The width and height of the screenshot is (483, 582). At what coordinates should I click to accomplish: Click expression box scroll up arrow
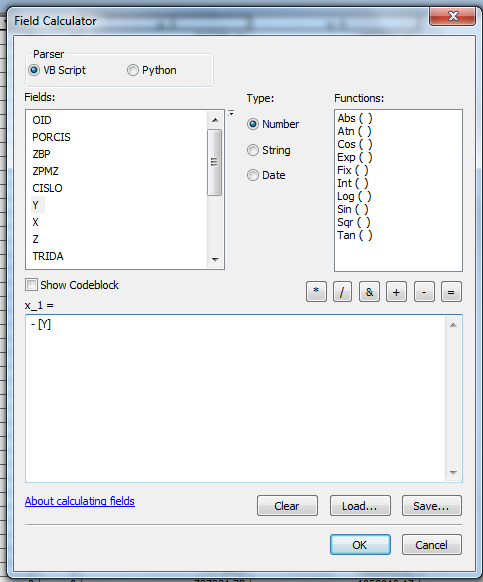[x=453, y=325]
